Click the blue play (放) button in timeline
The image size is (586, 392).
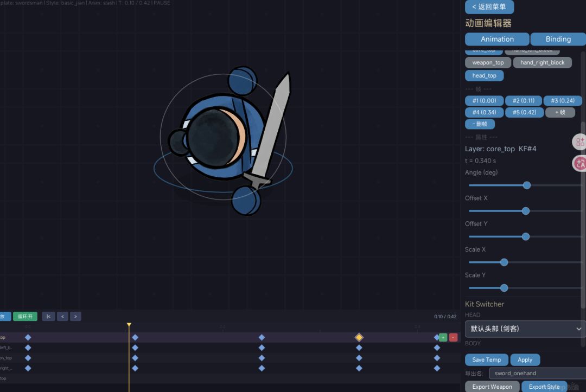coord(4,317)
